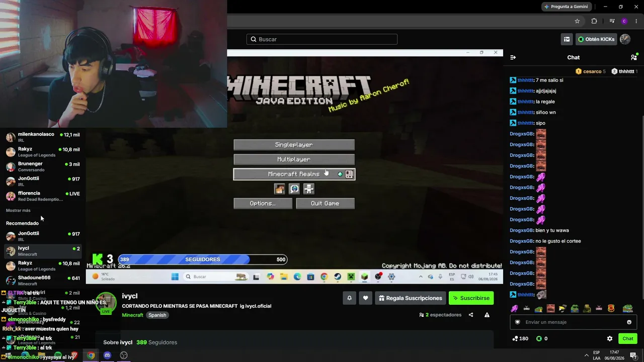Share the ivycl stream

[471, 315]
